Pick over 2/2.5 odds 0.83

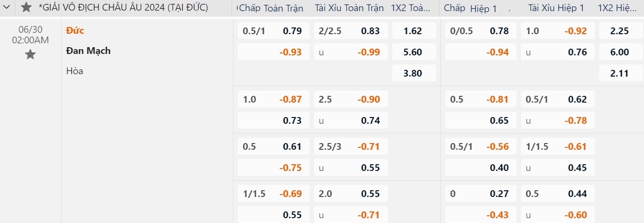point(351,31)
